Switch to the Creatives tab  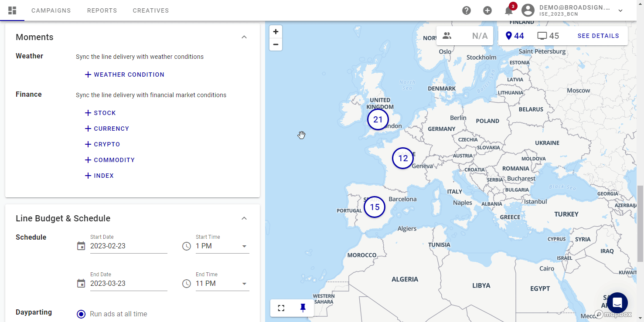point(151,10)
